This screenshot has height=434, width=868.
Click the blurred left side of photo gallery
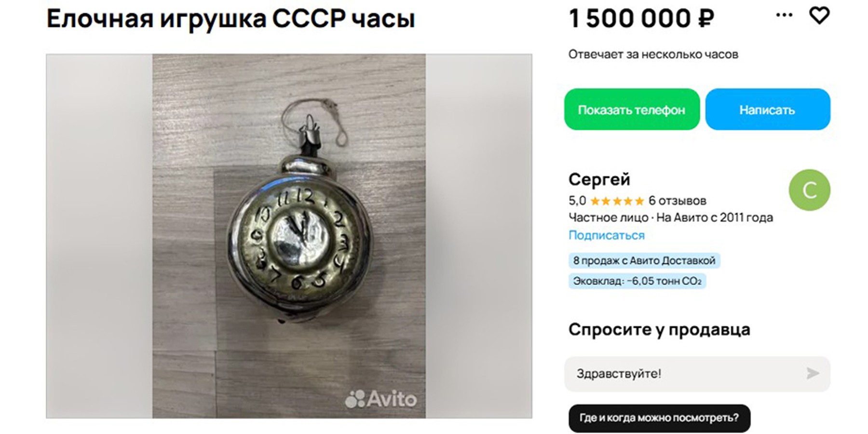tap(99, 236)
